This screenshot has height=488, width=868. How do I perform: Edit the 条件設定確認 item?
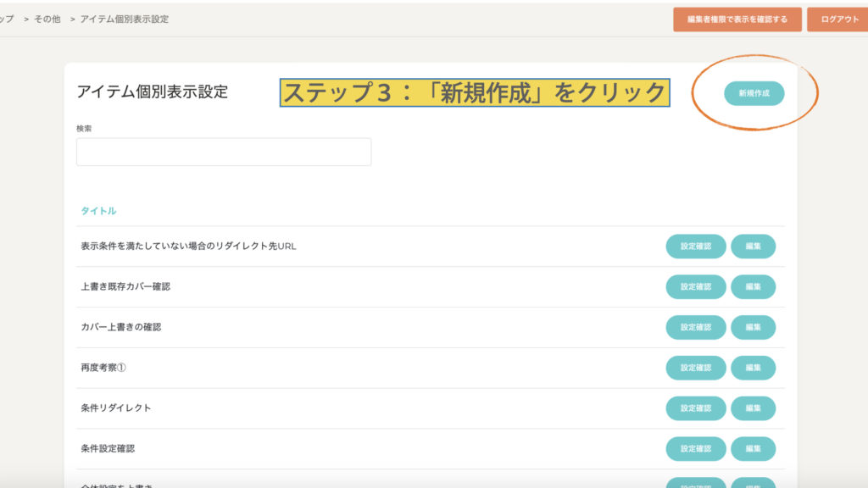[753, 448]
